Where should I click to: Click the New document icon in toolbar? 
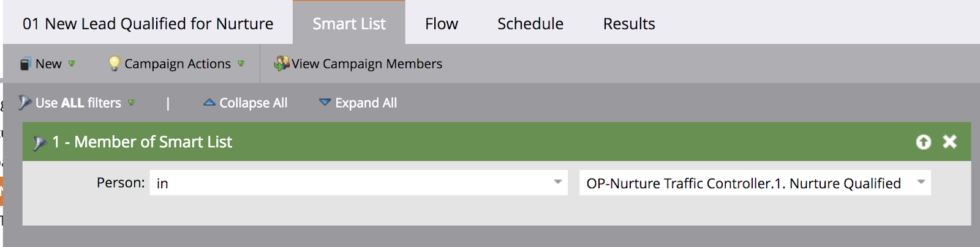[25, 64]
